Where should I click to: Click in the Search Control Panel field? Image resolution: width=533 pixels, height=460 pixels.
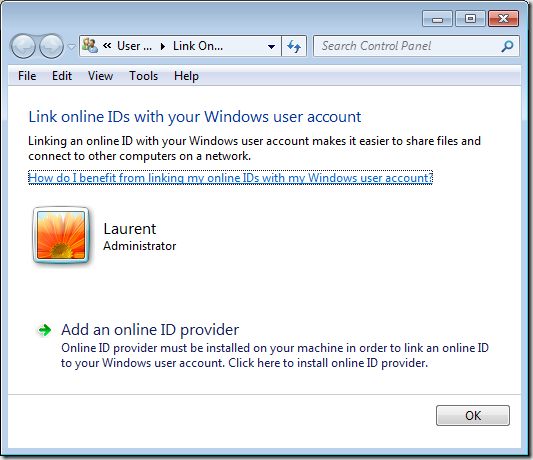click(x=408, y=46)
